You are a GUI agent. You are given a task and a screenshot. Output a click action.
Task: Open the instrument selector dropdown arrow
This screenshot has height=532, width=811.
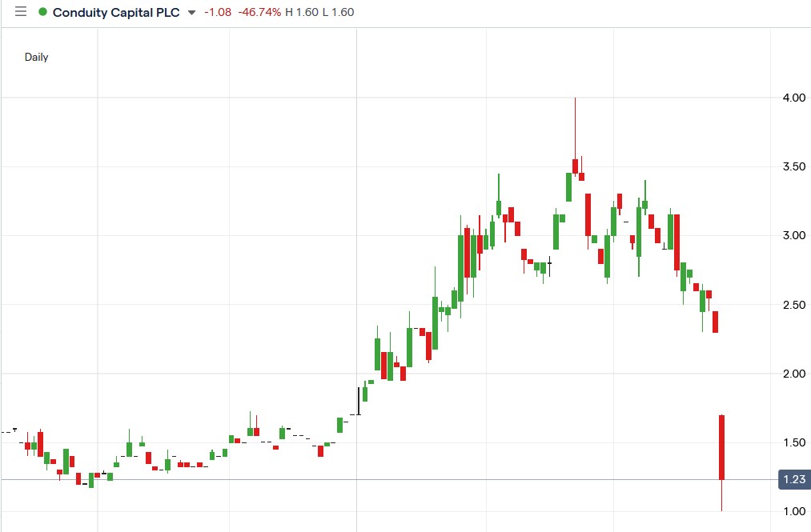[x=190, y=13]
